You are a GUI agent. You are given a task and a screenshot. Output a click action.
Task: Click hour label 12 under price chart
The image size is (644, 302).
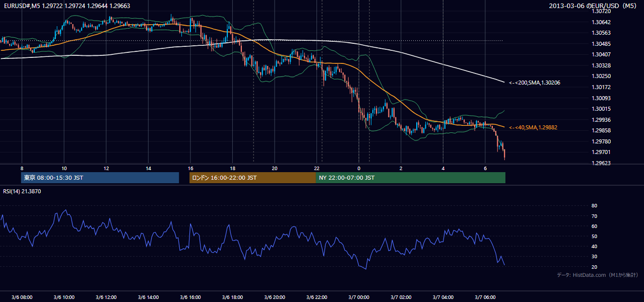(x=106, y=168)
